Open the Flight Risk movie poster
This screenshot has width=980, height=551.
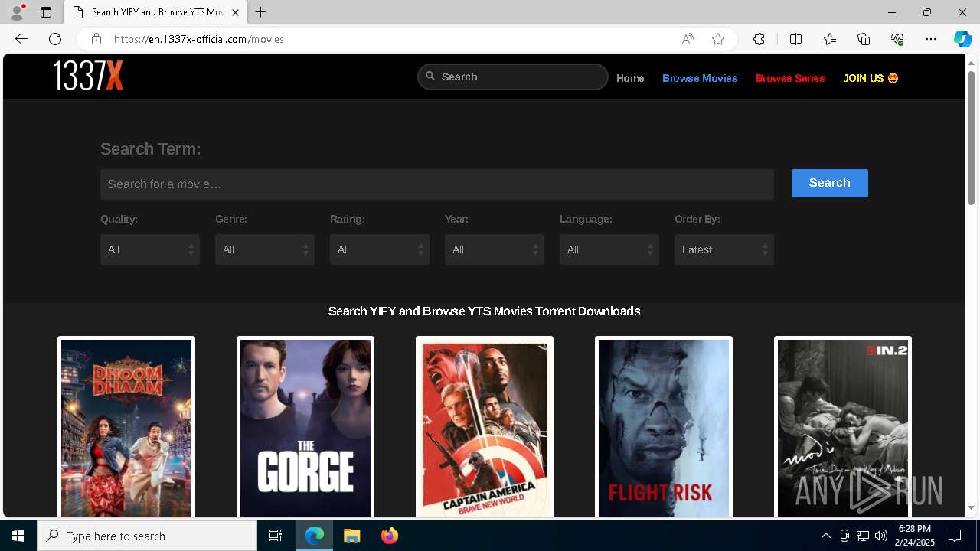(x=664, y=429)
